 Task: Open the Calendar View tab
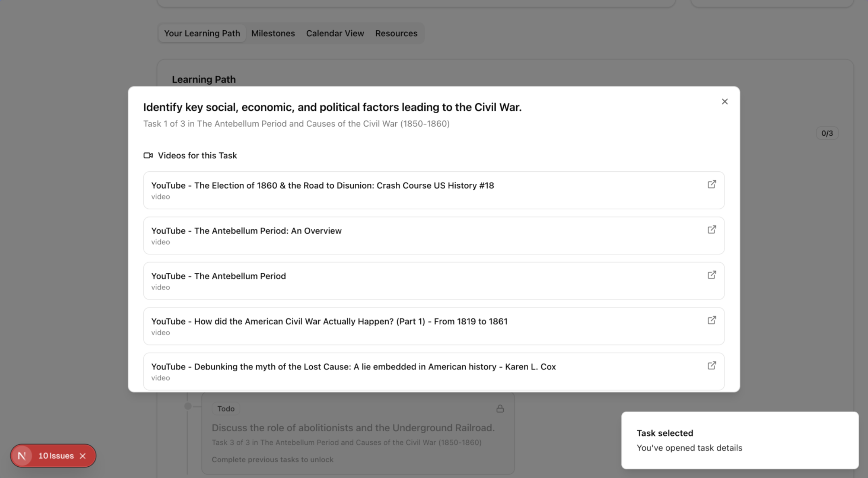pyautogui.click(x=334, y=33)
